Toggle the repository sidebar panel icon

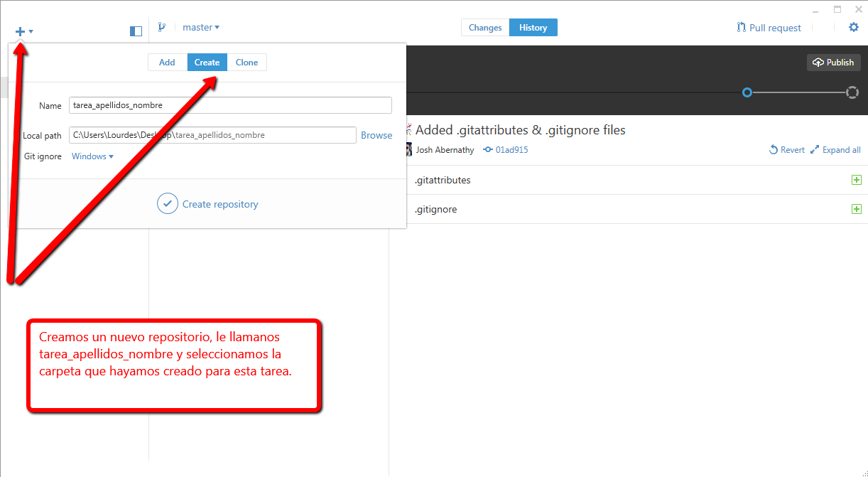point(136,31)
